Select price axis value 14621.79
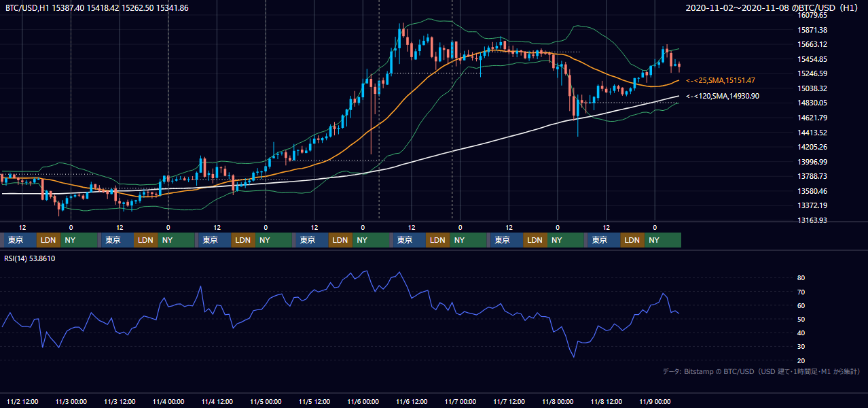 [812, 118]
